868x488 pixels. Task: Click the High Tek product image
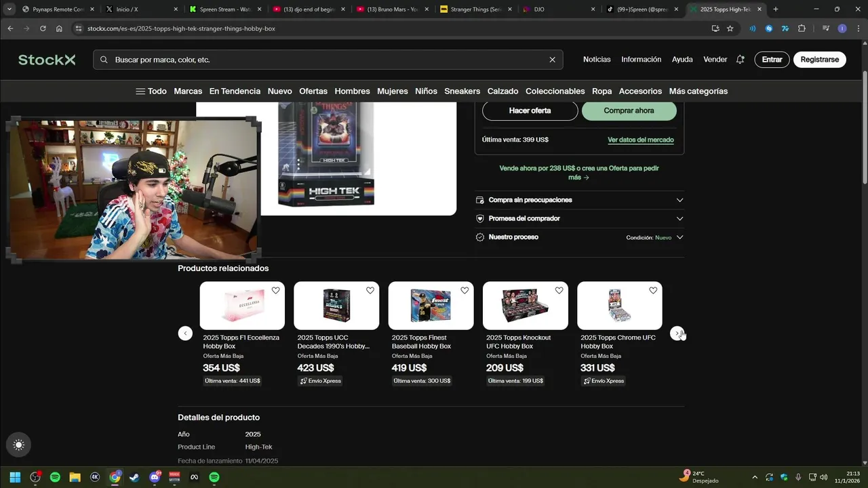(326, 155)
